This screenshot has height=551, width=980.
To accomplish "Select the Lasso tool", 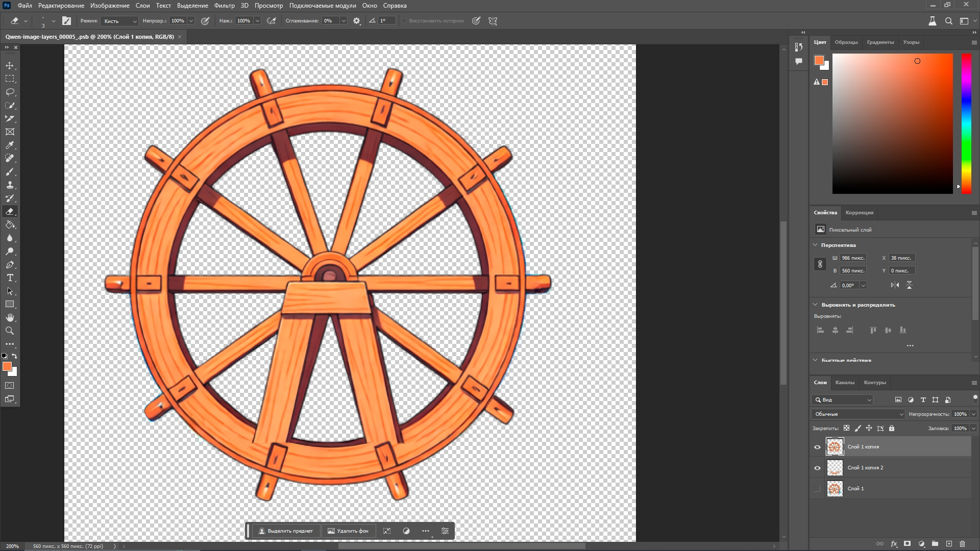I will (10, 92).
